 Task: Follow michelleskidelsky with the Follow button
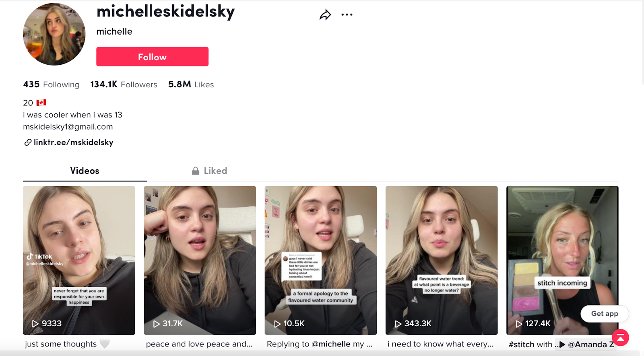tap(152, 57)
